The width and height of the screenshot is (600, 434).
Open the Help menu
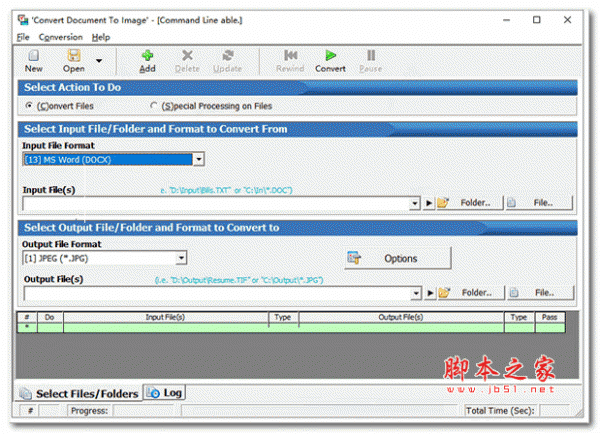tap(101, 38)
